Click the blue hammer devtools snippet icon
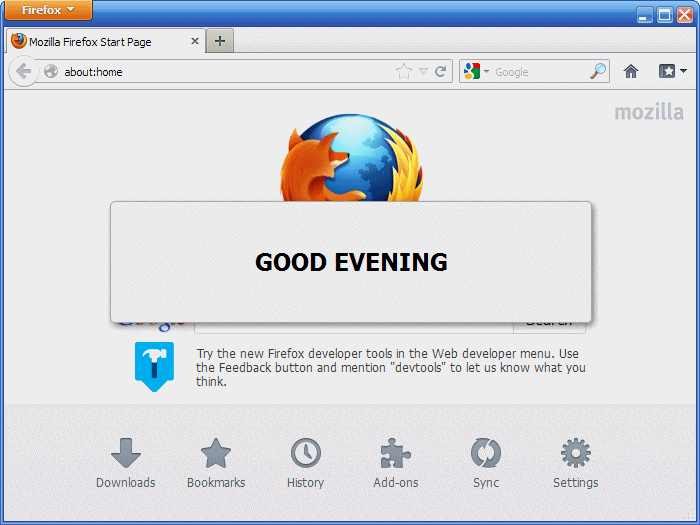The image size is (700, 525). (154, 367)
